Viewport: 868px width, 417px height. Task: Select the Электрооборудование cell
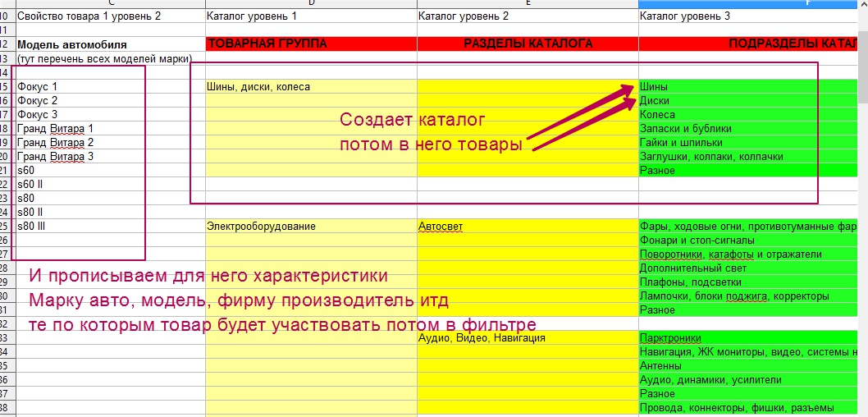coord(310,226)
